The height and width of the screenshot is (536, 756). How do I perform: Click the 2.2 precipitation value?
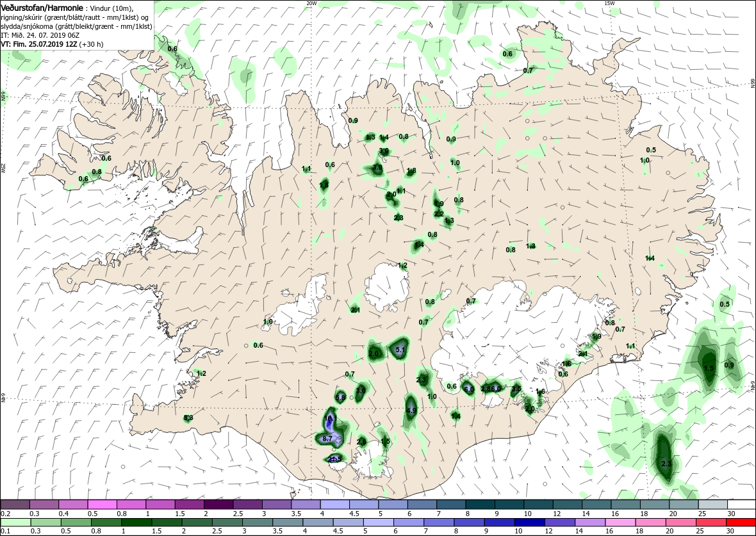tap(439, 213)
